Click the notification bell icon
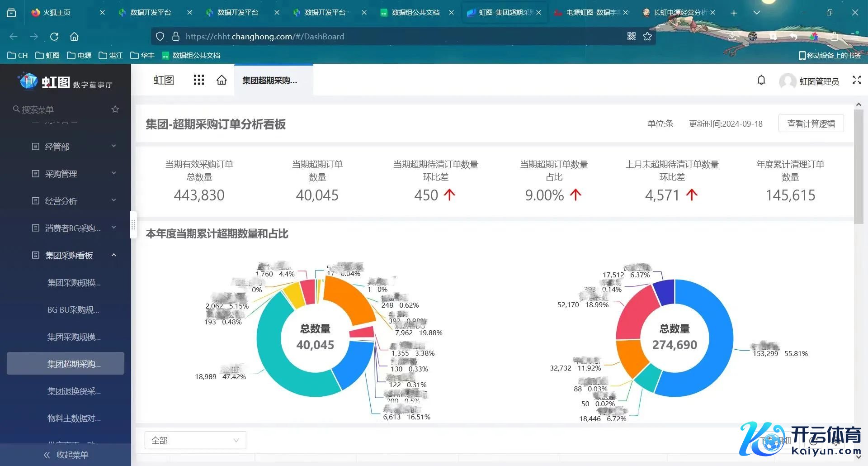Image resolution: width=868 pixels, height=466 pixels. [761, 81]
